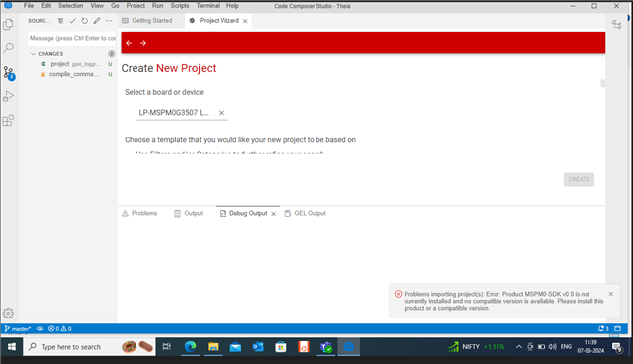The image size is (633, 364).
Task: Open the Search view in activity bar
Action: [8, 48]
